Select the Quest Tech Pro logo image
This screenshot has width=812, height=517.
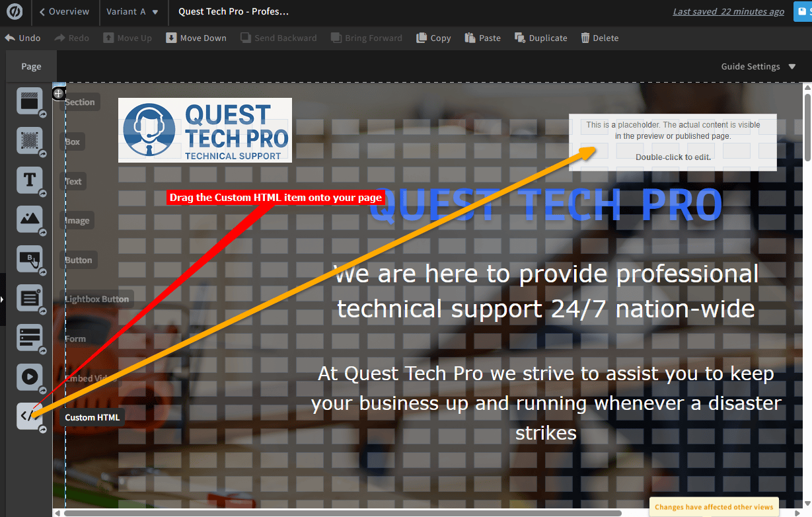(x=205, y=130)
